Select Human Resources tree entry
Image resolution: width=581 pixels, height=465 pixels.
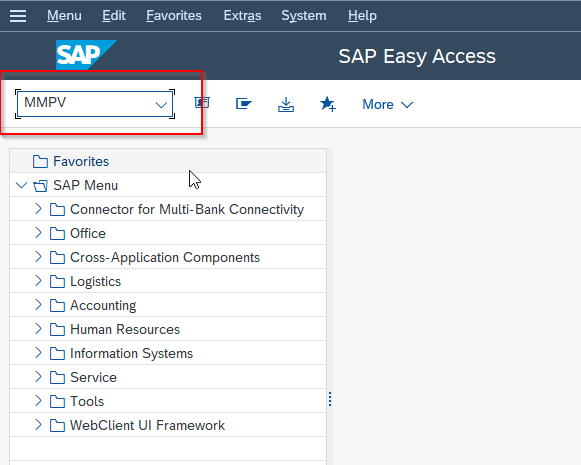pos(125,329)
